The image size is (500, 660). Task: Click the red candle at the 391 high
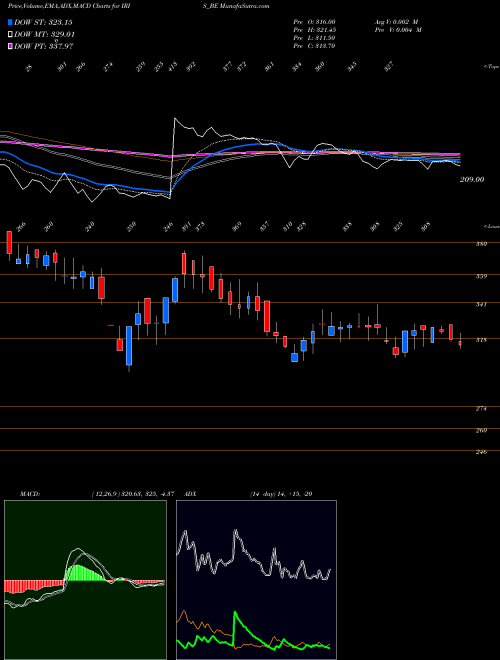[184, 263]
